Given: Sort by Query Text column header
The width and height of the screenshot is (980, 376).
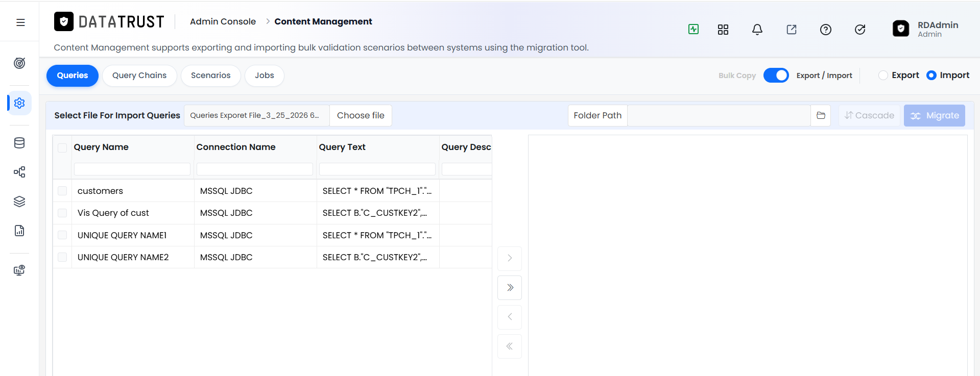Looking at the screenshot, I should click(342, 147).
